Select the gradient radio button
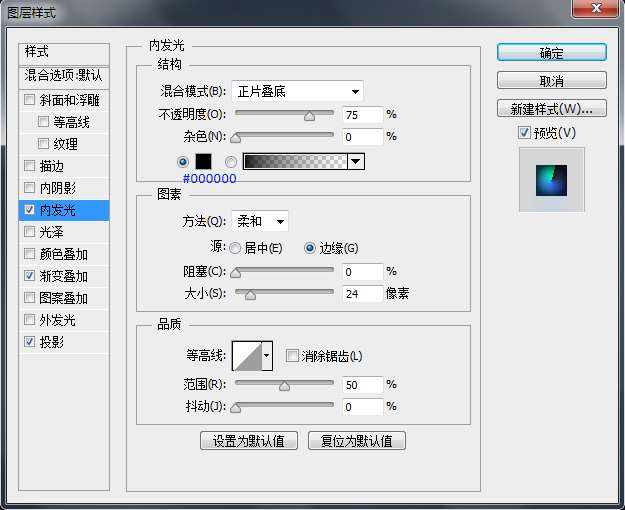The height and width of the screenshot is (510, 625). pyautogui.click(x=231, y=162)
